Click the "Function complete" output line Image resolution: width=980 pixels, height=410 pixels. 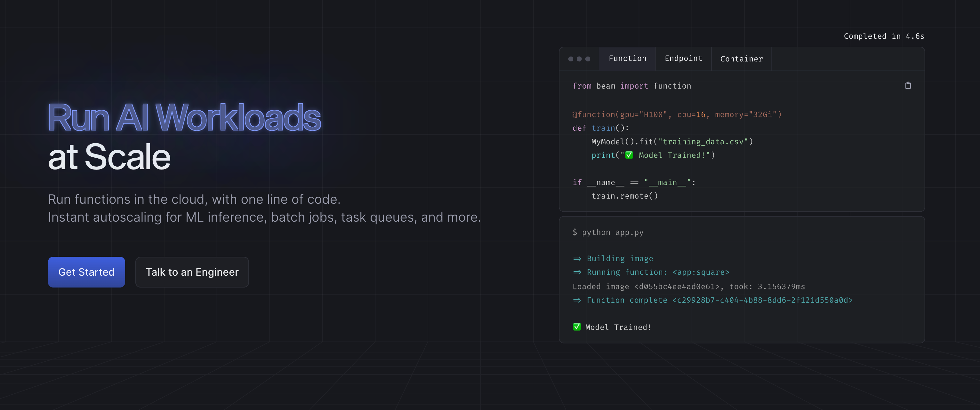(x=712, y=300)
